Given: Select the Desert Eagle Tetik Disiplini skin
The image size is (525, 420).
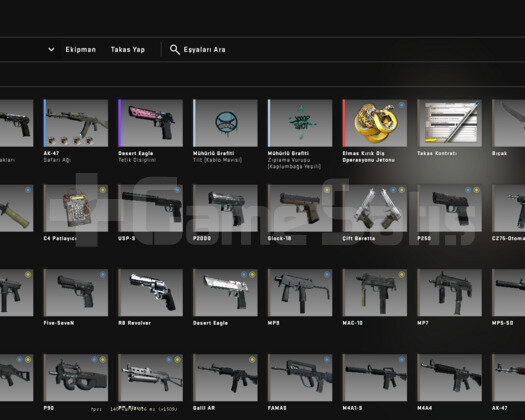Looking at the screenshot, I should [150, 123].
